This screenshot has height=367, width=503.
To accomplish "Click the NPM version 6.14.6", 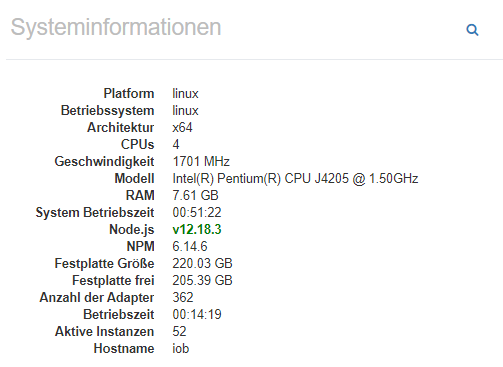I will [x=190, y=246].
